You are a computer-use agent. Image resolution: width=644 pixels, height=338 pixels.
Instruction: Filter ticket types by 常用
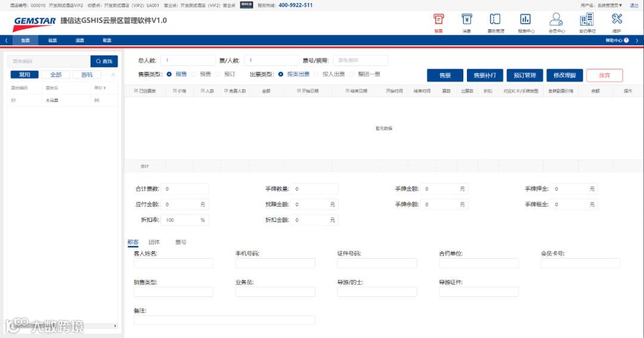click(24, 75)
